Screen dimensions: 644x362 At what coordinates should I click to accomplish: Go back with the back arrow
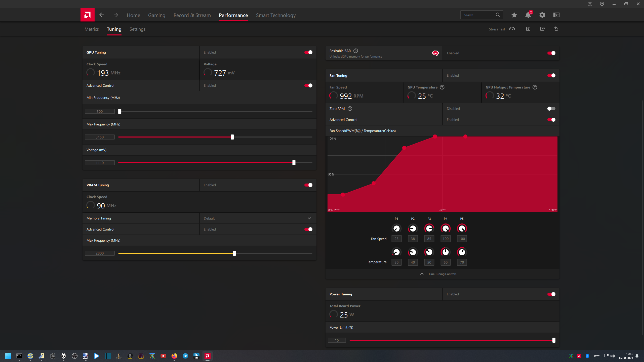101,15
